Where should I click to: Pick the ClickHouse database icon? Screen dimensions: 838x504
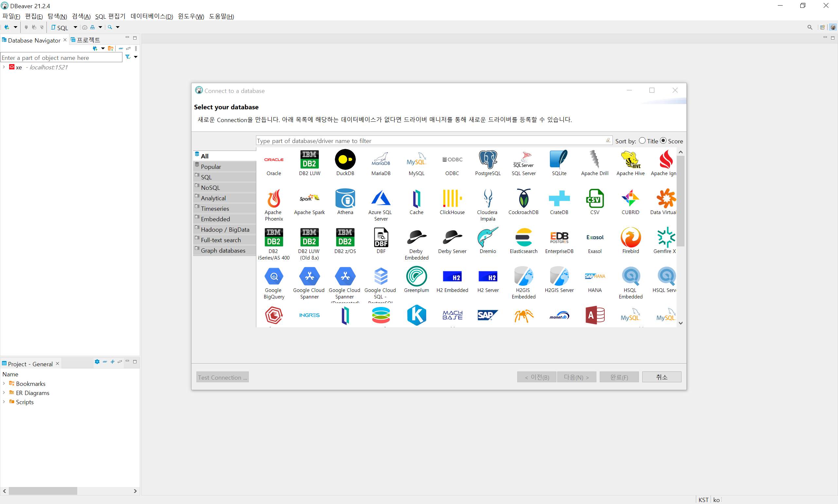[452, 199]
